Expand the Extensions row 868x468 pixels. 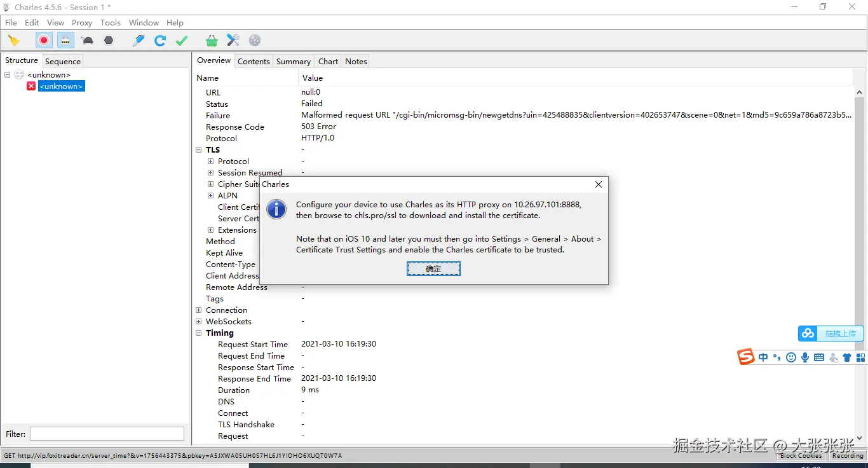tap(210, 230)
